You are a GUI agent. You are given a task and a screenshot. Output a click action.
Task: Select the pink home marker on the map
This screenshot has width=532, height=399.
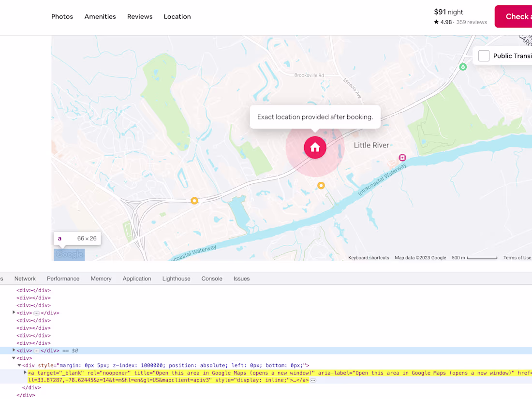315,148
